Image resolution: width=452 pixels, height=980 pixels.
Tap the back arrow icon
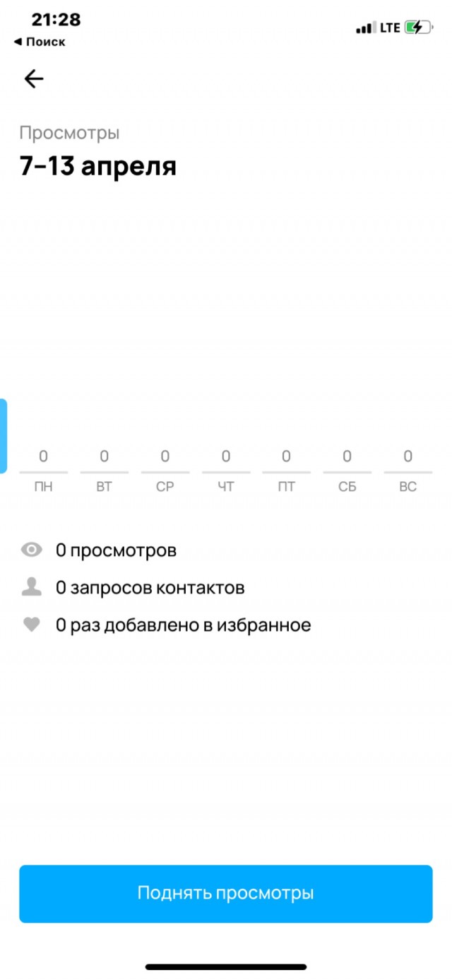pyautogui.click(x=34, y=79)
